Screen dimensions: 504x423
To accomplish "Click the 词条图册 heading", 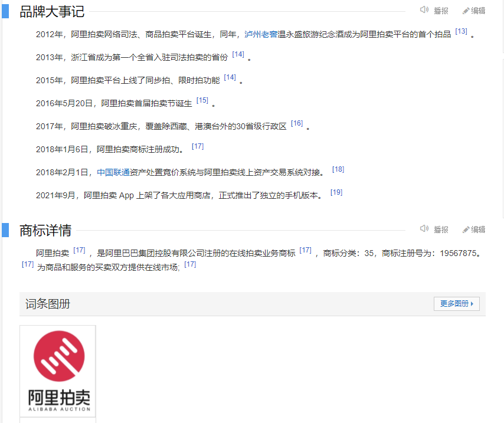I will pyautogui.click(x=48, y=304).
